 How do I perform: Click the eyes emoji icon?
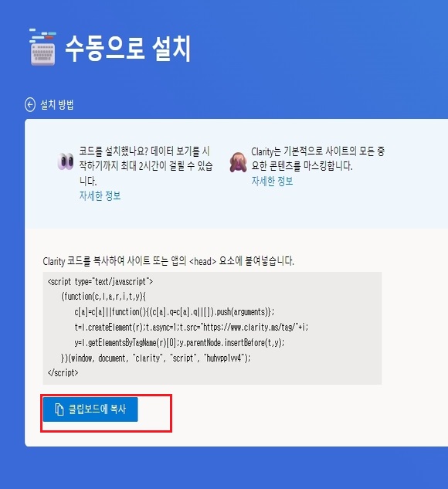tap(66, 161)
